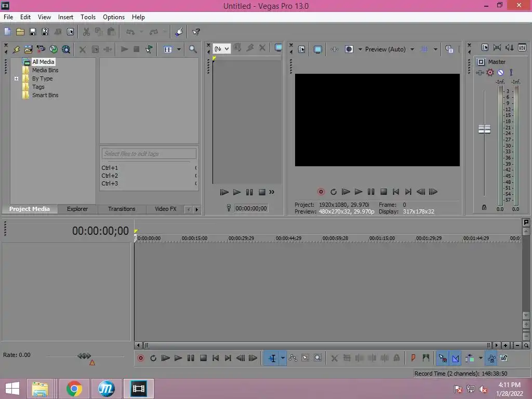Select the Media Bins folder
Image resolution: width=532 pixels, height=399 pixels.
click(45, 70)
